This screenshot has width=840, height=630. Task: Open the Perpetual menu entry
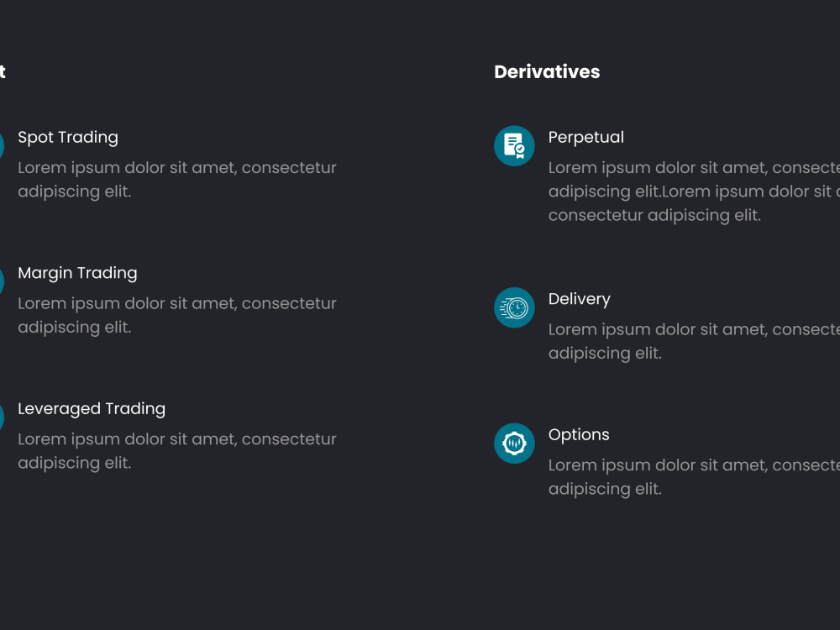[586, 138]
